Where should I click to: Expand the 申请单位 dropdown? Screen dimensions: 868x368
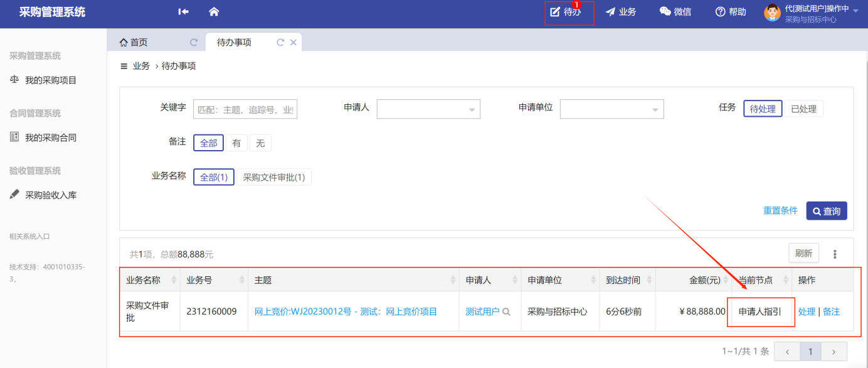611,109
